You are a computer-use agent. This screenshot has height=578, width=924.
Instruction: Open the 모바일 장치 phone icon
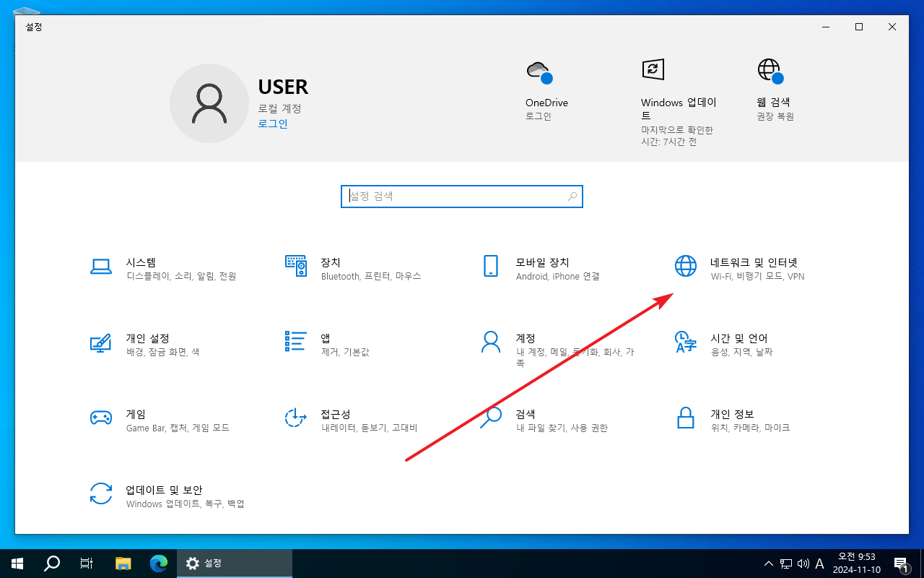click(x=491, y=266)
